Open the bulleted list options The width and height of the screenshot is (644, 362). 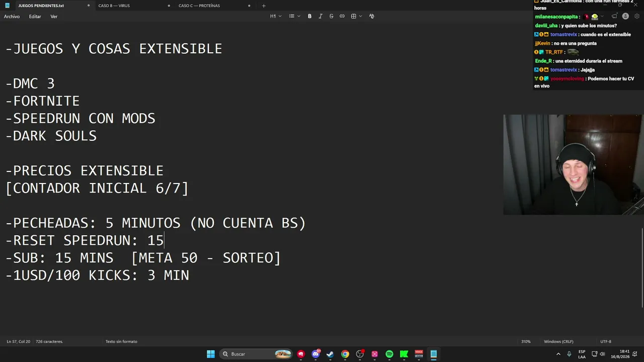292,16
